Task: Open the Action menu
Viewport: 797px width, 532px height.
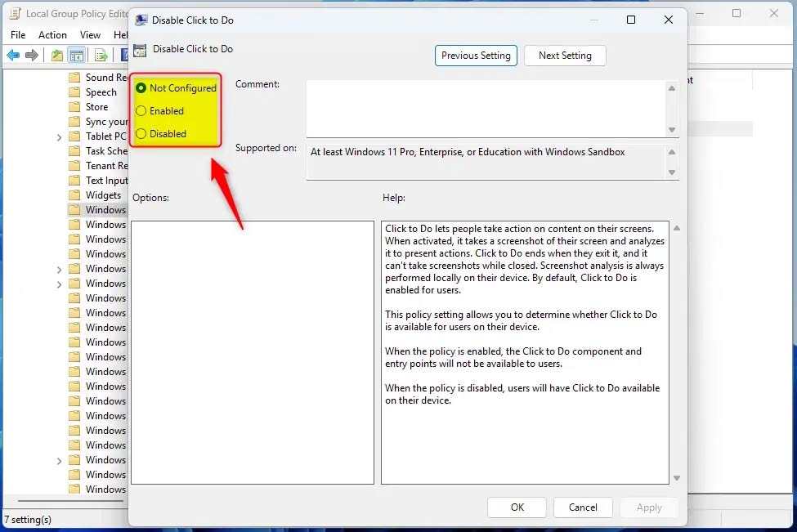Action: click(x=52, y=34)
